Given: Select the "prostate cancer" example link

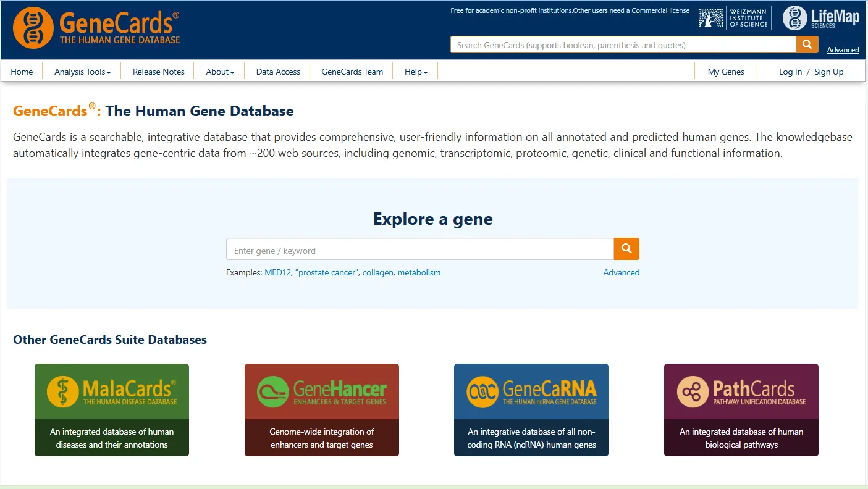Looking at the screenshot, I should click(x=327, y=272).
